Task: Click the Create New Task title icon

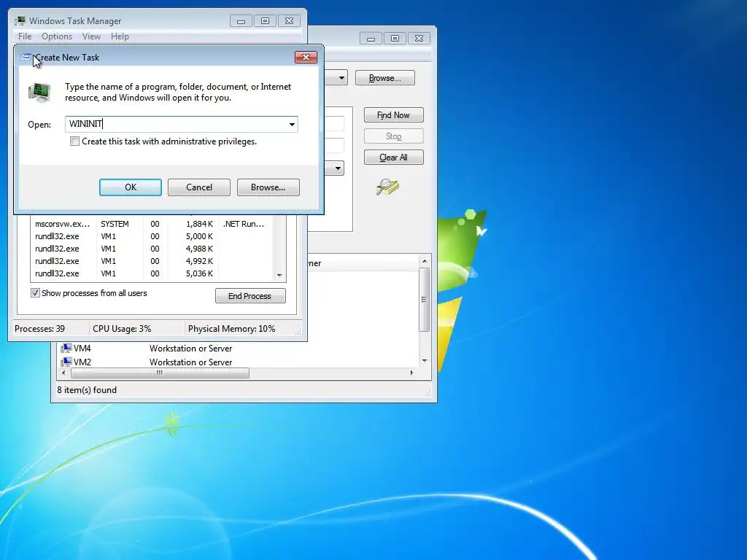Action: [26, 57]
